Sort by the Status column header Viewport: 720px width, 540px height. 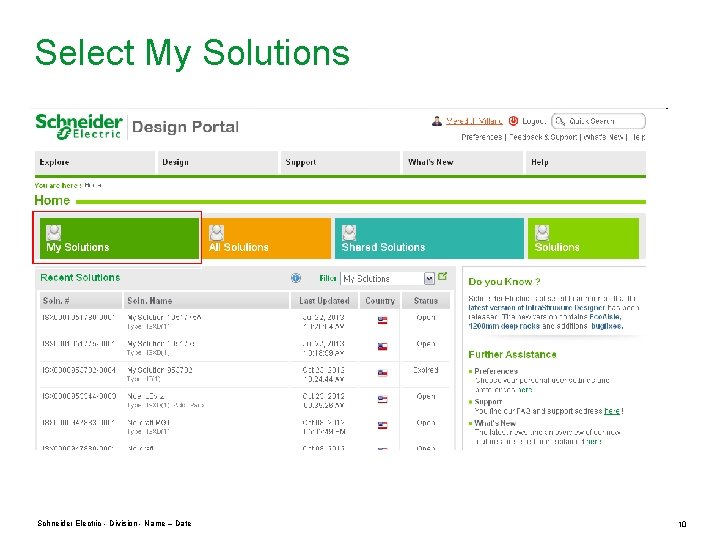click(426, 301)
